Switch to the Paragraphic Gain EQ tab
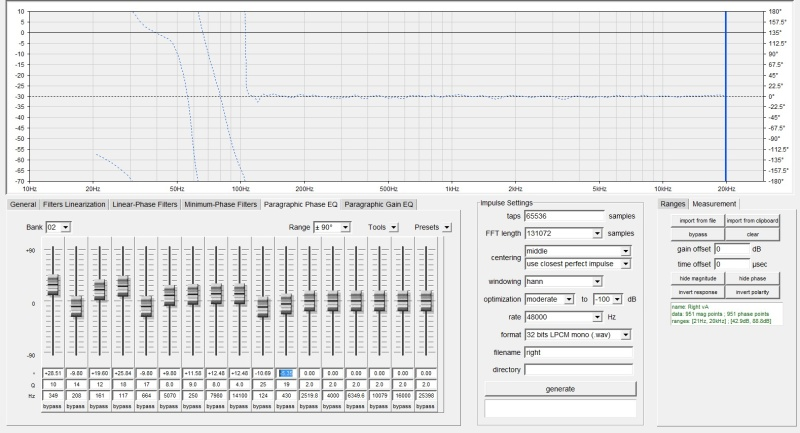Viewport: 800px width, 433px height. tap(379, 204)
